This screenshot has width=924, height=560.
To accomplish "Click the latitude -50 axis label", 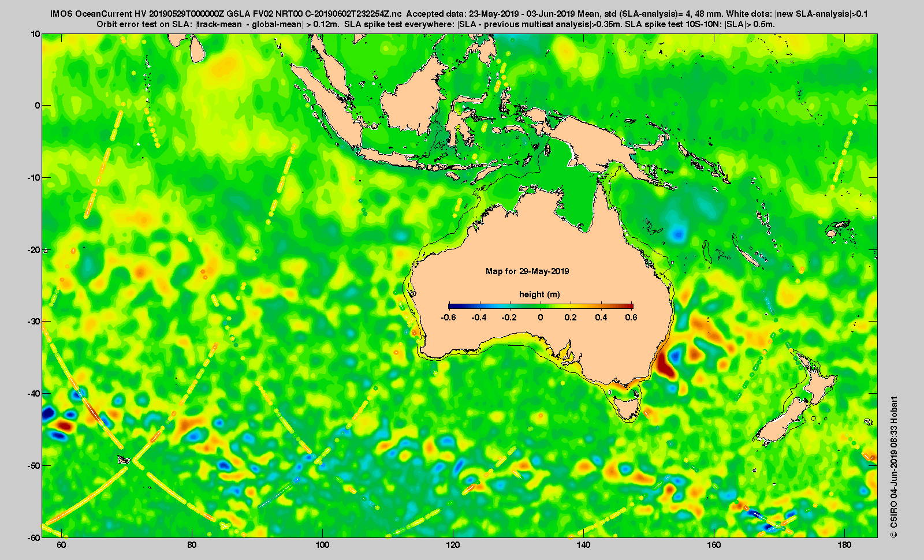I will click(34, 466).
